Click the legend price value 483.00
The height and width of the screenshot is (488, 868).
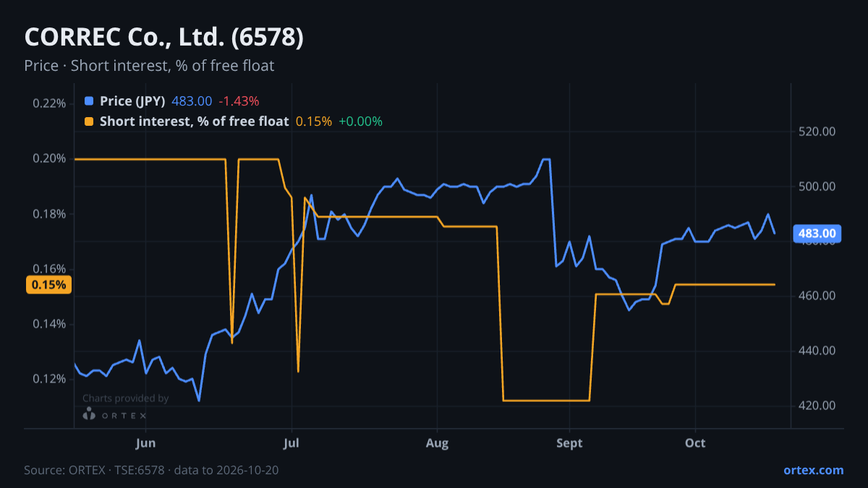[x=192, y=101]
